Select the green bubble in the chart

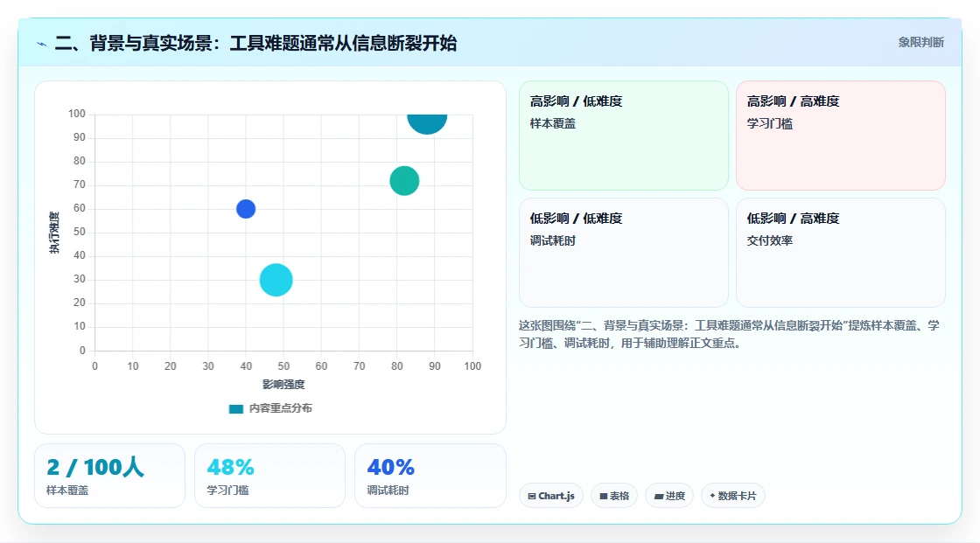click(404, 181)
